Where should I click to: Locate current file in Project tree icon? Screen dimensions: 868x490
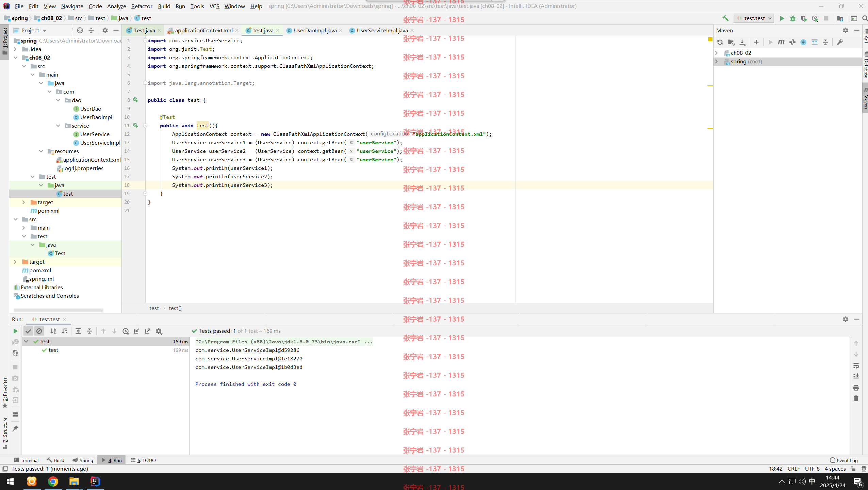click(80, 30)
